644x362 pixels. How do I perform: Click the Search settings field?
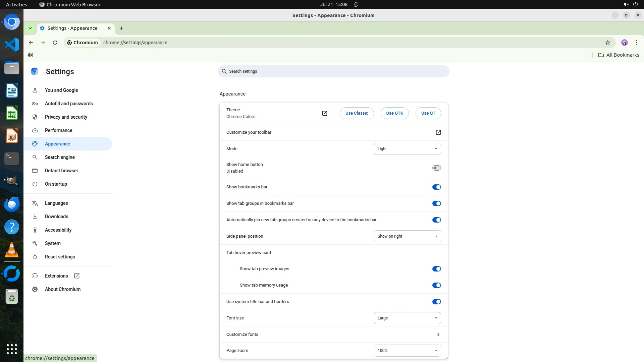pyautogui.click(x=333, y=71)
